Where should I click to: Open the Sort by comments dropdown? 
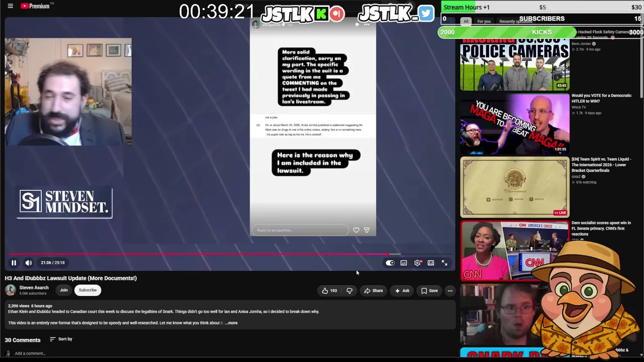pyautogui.click(x=61, y=339)
